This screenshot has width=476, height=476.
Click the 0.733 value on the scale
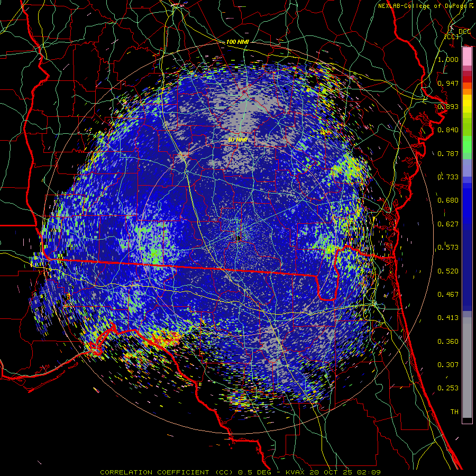[448, 177]
